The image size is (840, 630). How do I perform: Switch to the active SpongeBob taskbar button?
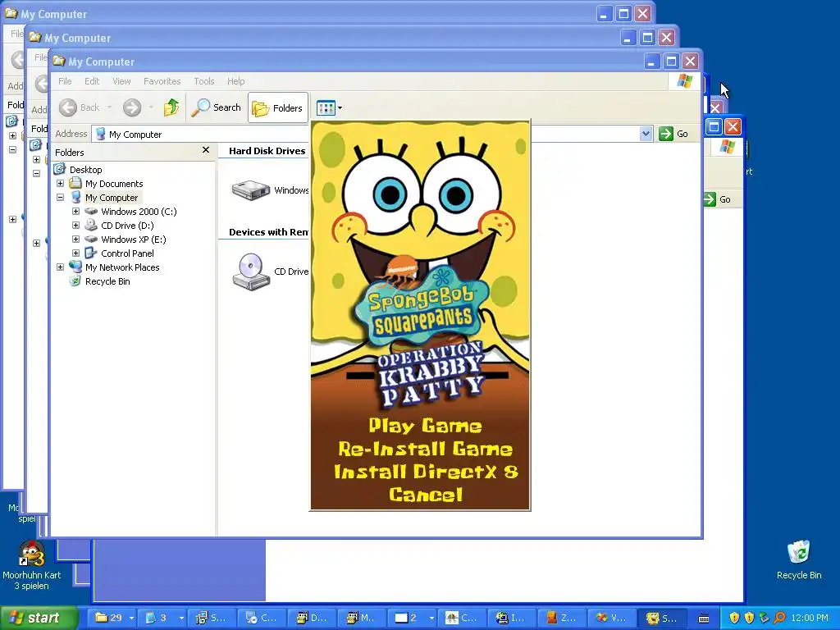pyautogui.click(x=662, y=619)
